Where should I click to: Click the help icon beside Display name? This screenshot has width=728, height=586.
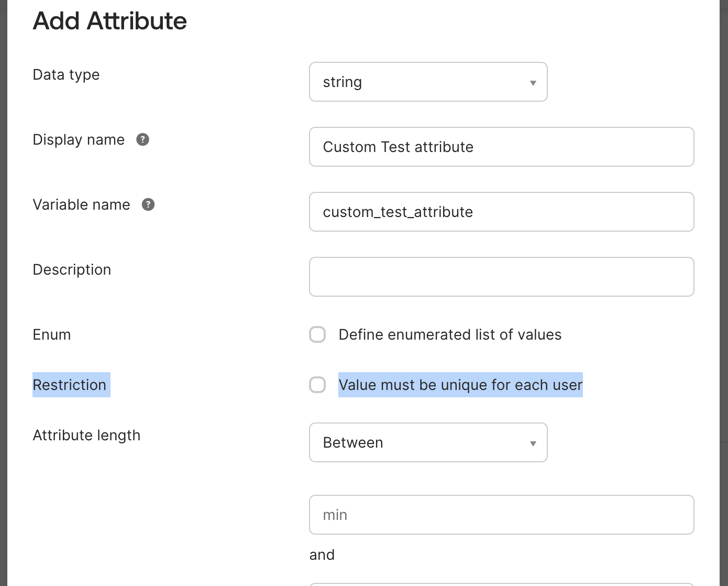point(142,139)
